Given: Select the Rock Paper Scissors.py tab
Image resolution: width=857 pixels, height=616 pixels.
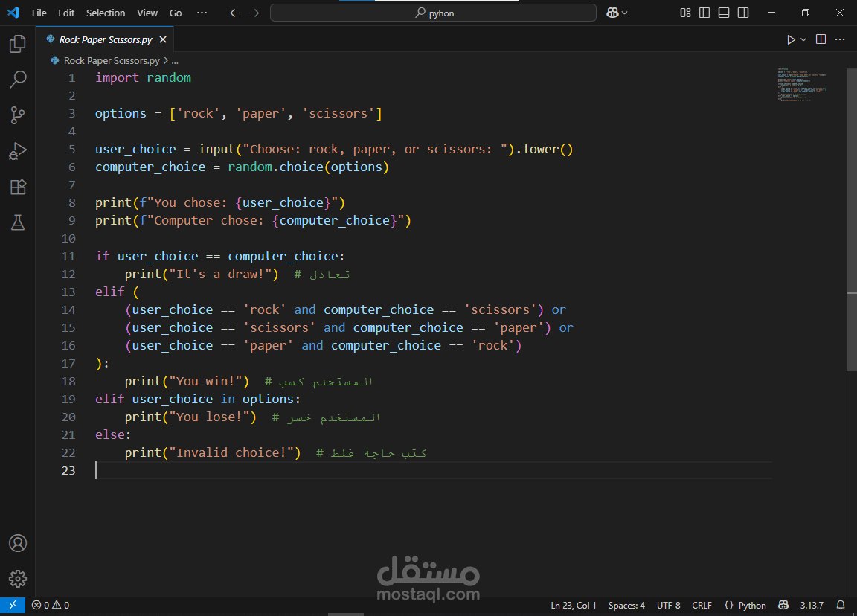Looking at the screenshot, I should (x=106, y=39).
